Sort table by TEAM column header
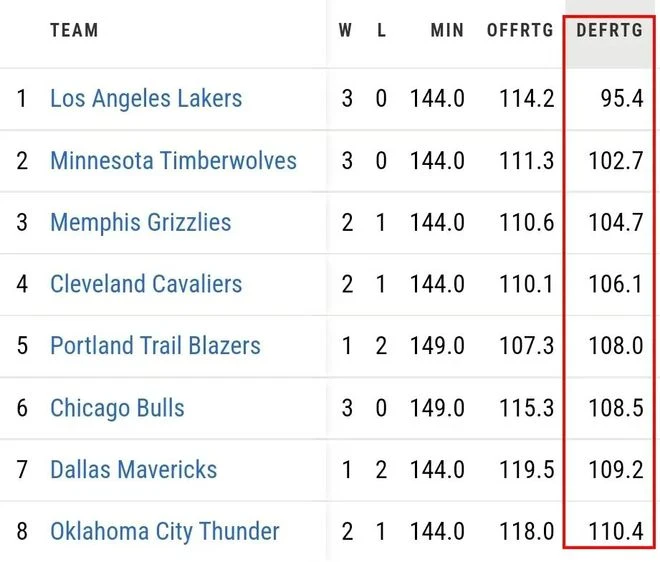This screenshot has width=660, height=562. [74, 30]
